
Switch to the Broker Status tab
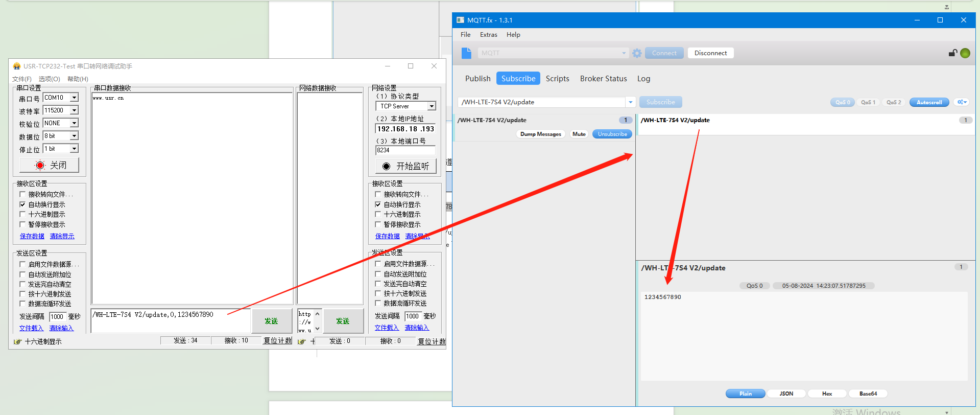[x=603, y=79]
